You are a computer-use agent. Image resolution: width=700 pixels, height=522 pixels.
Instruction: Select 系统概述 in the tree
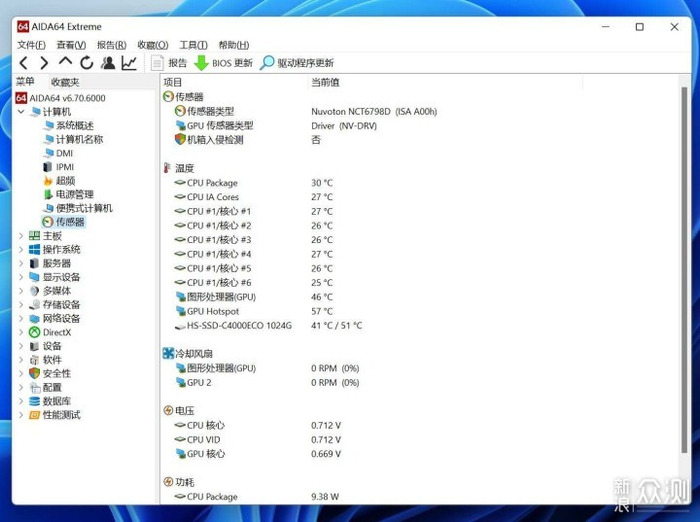[x=68, y=125]
